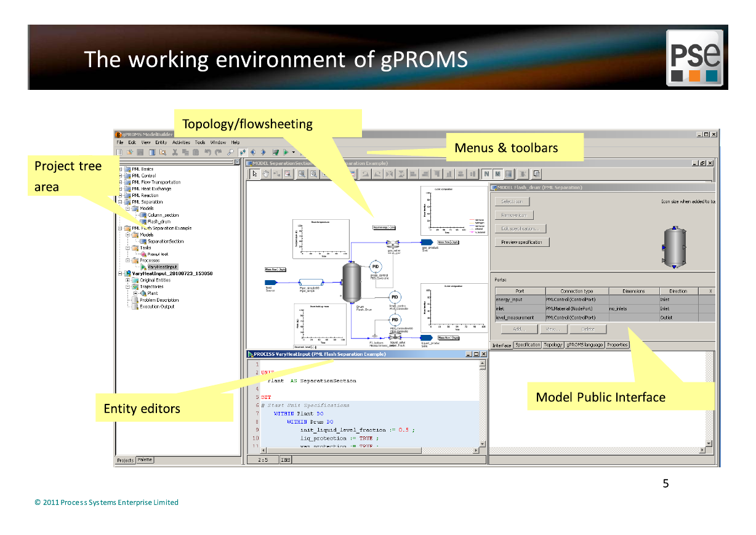
Task: Click the green Run play icon
Action: [286, 151]
